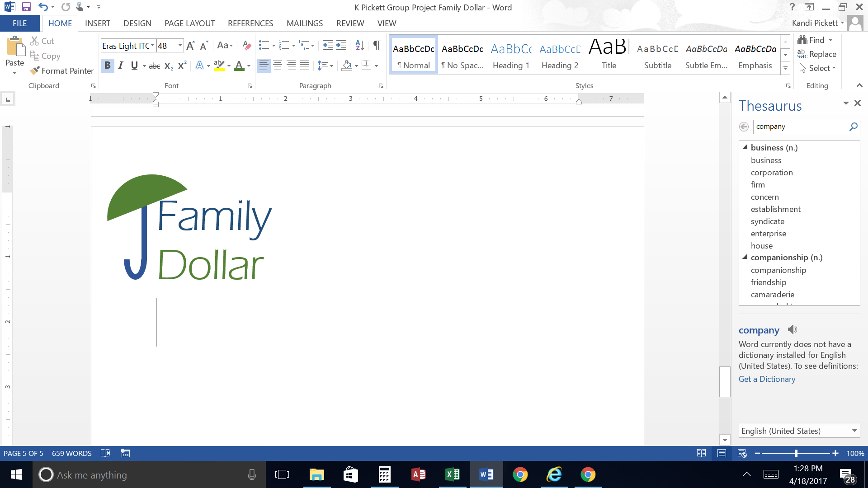Select the Format Painter tool
Viewport: 868px width, 488px height.
pos(62,71)
